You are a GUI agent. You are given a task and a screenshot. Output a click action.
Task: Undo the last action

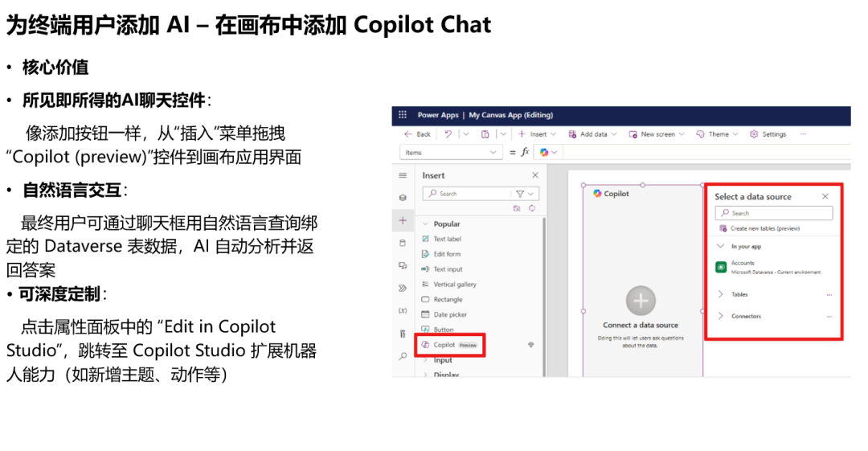pos(448,134)
